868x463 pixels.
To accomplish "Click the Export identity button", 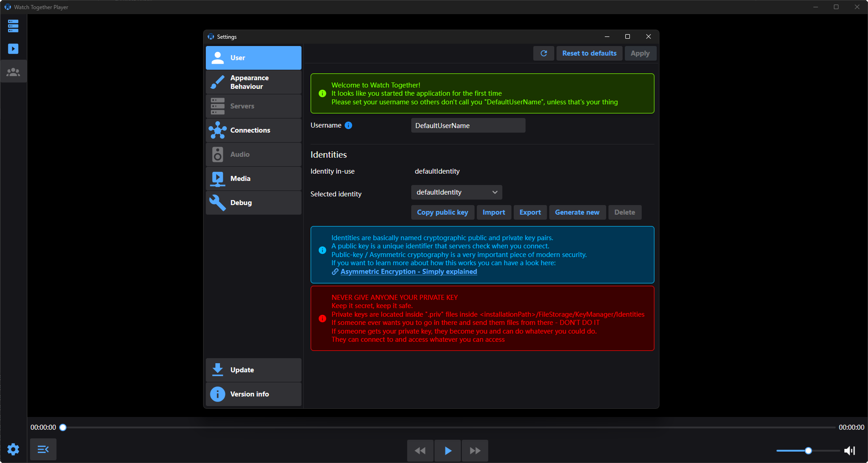I will tap(530, 212).
